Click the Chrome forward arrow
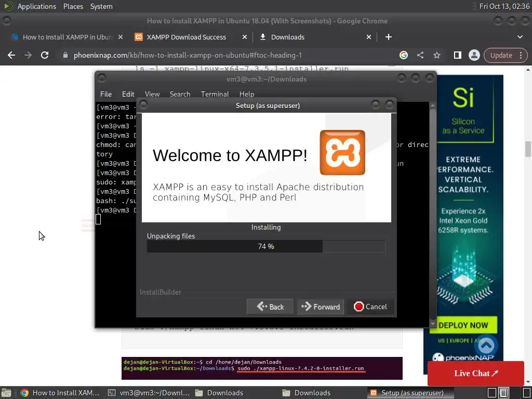This screenshot has width=532, height=399. coord(28,55)
